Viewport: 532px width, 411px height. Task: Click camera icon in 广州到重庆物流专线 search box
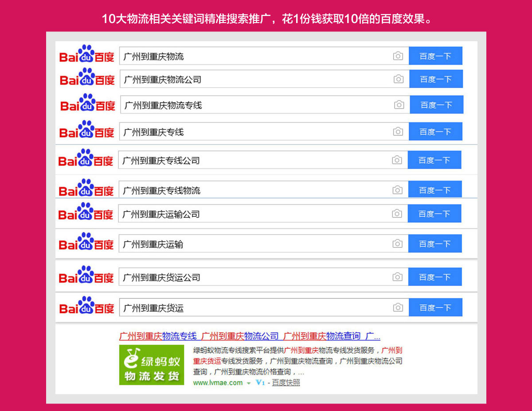(x=399, y=105)
